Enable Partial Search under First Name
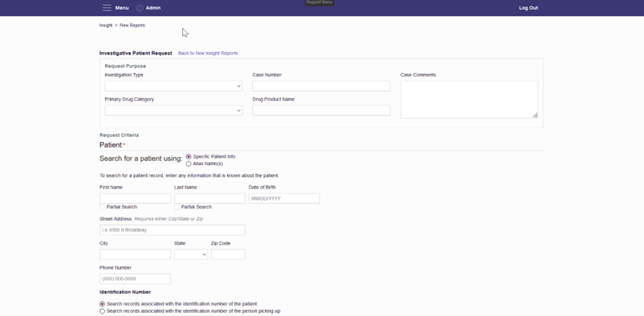 point(102,207)
